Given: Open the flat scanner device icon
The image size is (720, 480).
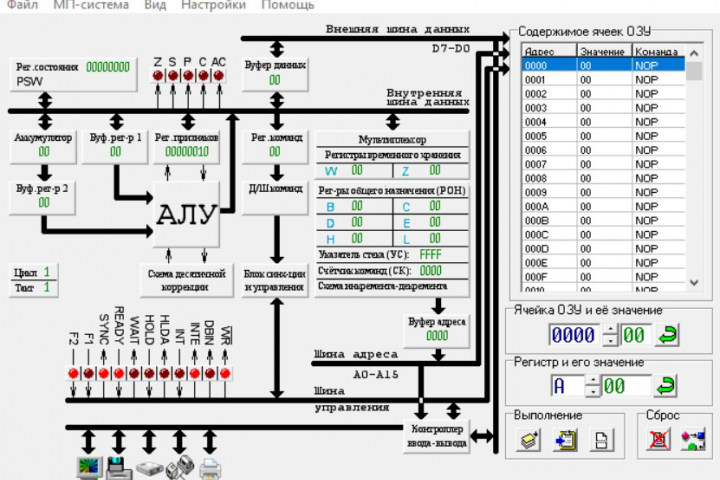Looking at the screenshot, I should (x=149, y=469).
